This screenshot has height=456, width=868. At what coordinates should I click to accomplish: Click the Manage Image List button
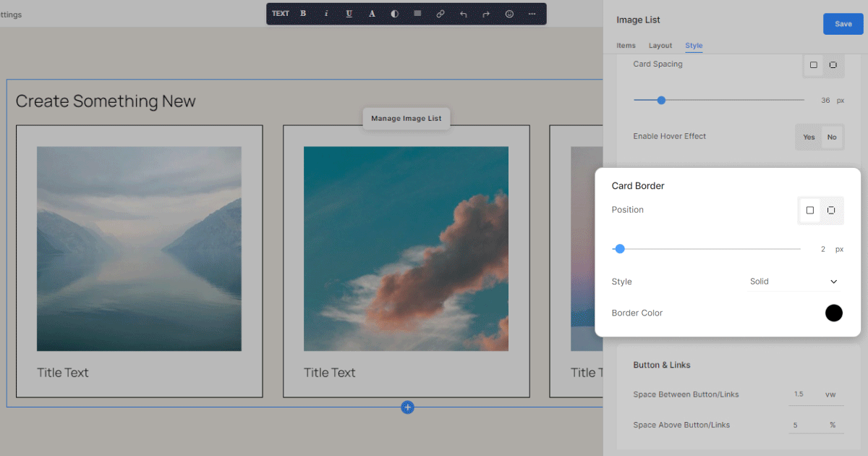(x=407, y=119)
